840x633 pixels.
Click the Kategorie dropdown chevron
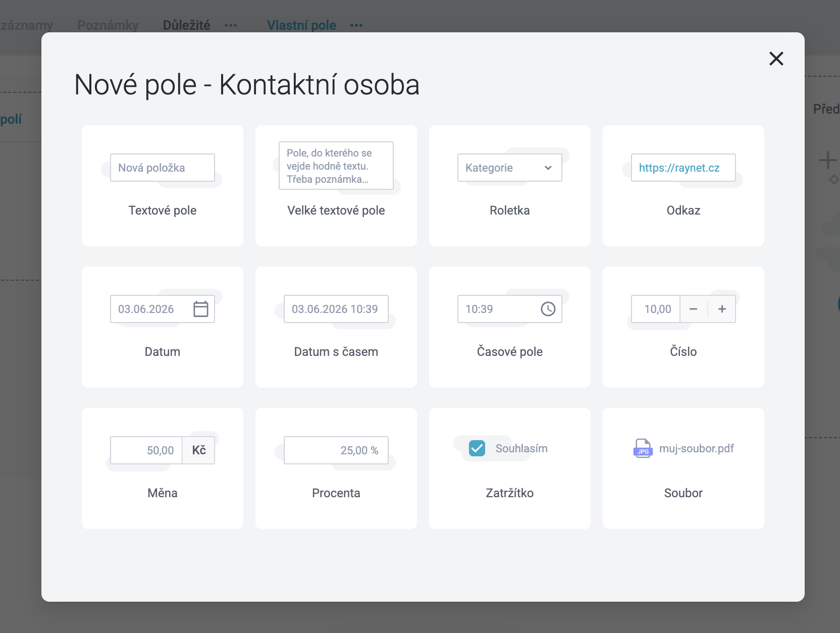(548, 168)
